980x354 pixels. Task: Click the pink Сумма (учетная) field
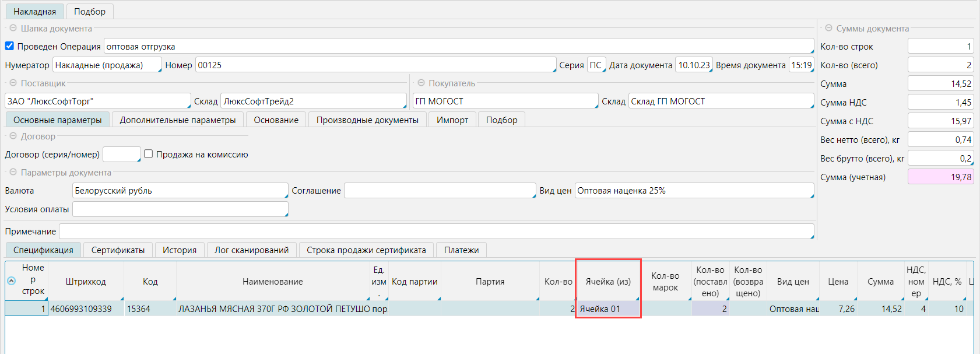940,177
